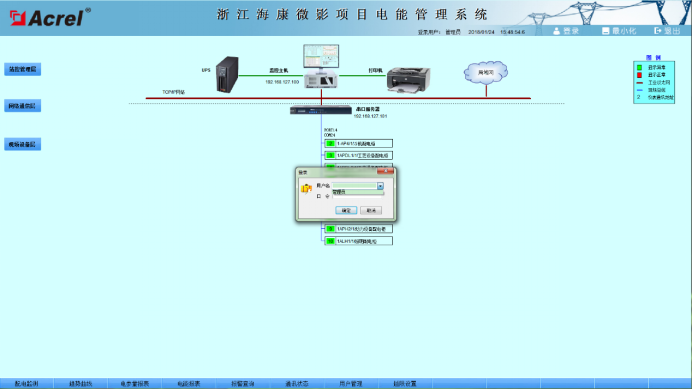Click the 口令 password input field
693x390 pixels.
(x=358, y=196)
